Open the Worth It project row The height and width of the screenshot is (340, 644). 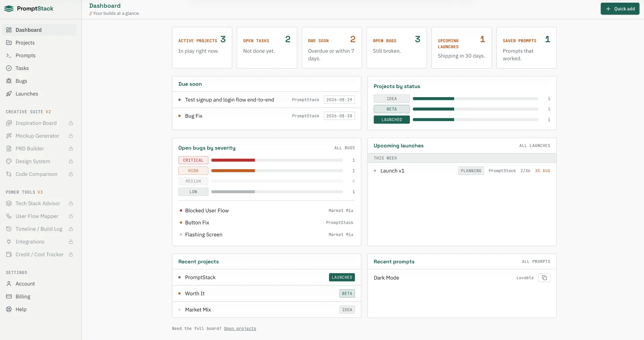point(267,293)
